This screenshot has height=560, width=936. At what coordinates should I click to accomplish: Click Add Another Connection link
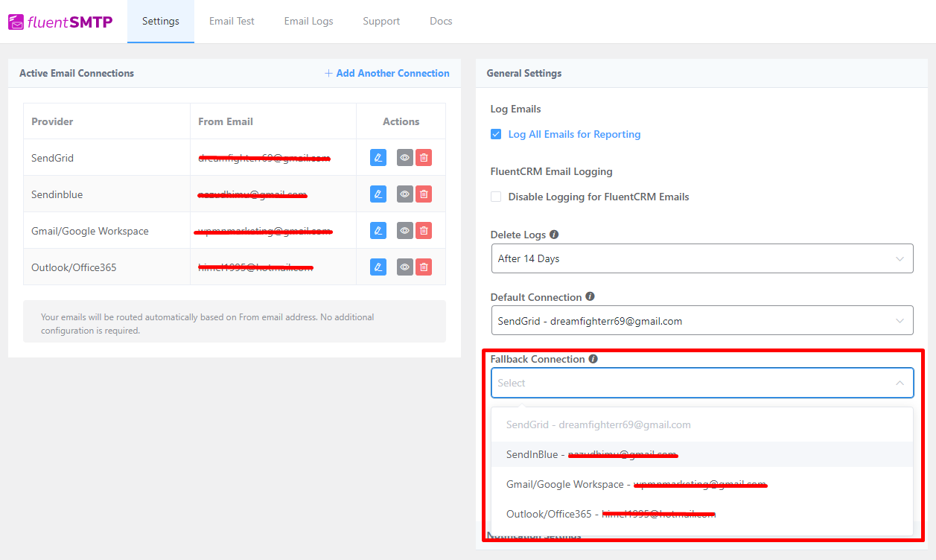click(x=387, y=73)
